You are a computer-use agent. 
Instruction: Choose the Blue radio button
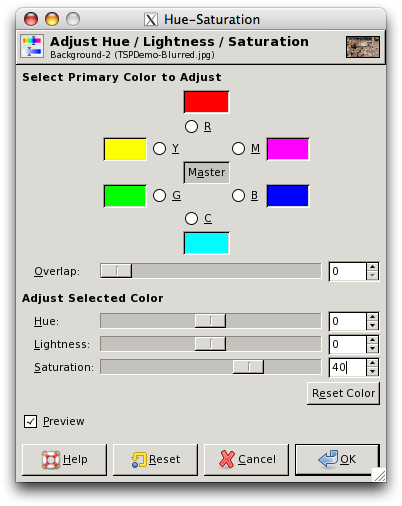click(238, 195)
